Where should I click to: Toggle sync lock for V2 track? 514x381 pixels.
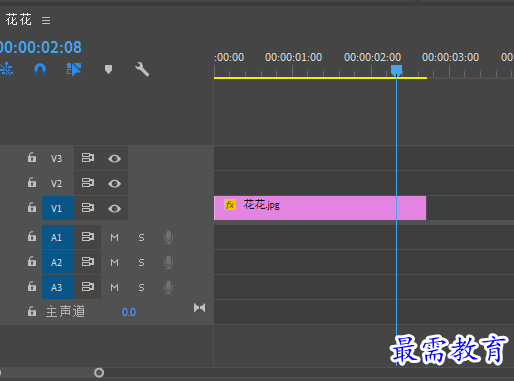(x=88, y=183)
